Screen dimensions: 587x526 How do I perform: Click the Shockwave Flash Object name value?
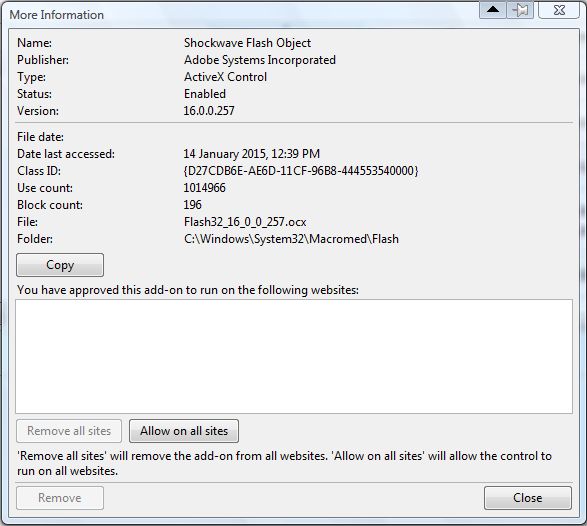247,43
